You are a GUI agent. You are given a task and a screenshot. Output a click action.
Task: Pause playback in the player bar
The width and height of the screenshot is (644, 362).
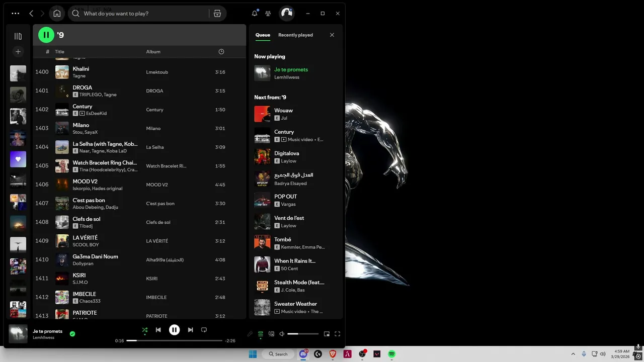174,330
